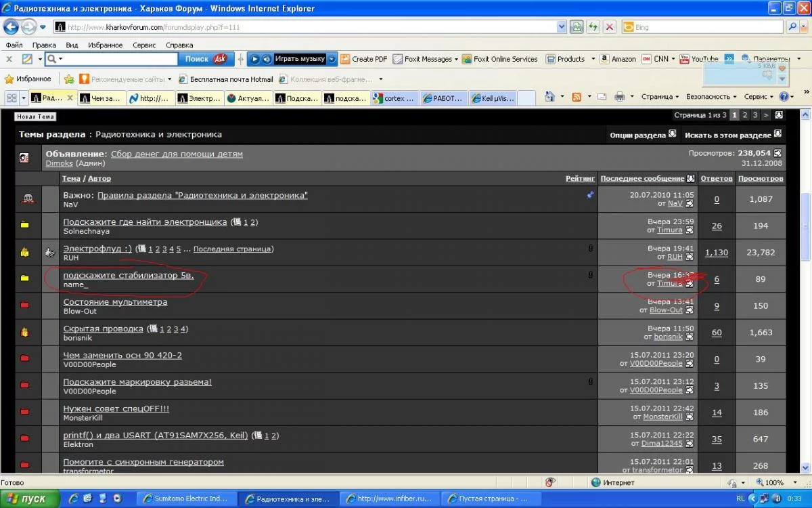Open the Foxit Online Services toolbar item
The image size is (812, 508).
[500, 59]
